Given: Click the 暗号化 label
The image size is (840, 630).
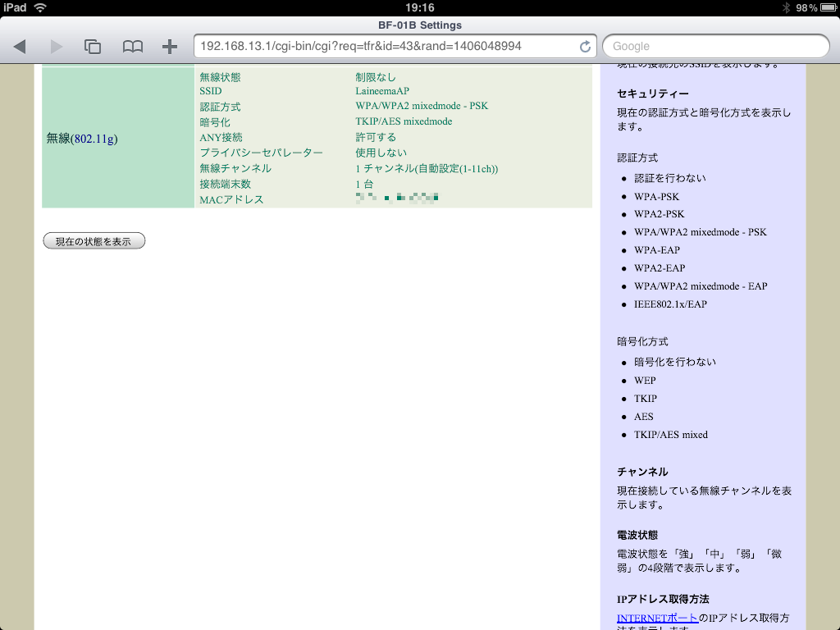Looking at the screenshot, I should 215,122.
